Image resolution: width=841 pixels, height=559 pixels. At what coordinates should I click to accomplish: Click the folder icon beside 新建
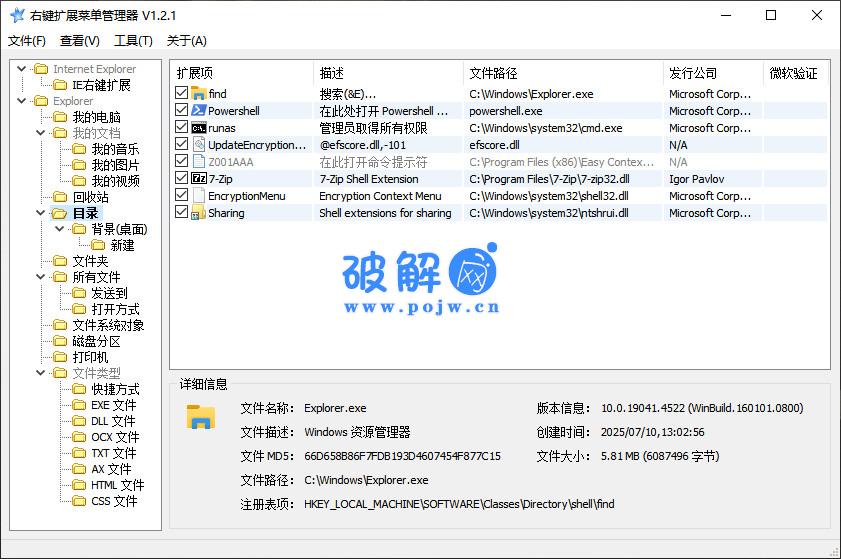(98, 245)
